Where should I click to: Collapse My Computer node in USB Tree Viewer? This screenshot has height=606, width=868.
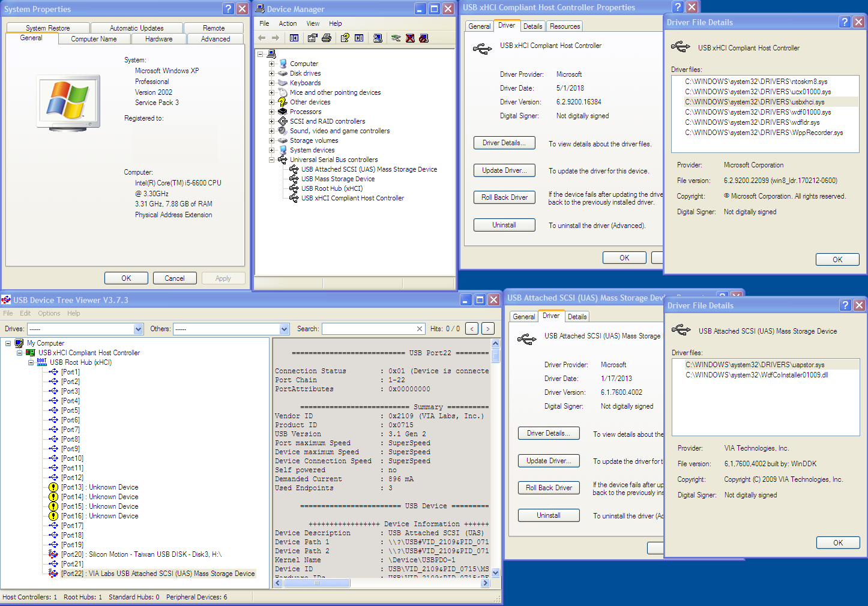coord(8,343)
